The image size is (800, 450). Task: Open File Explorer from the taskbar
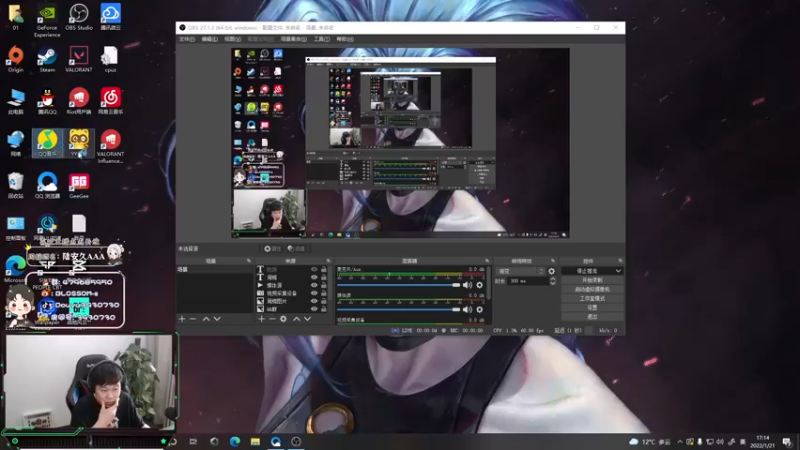(255, 442)
